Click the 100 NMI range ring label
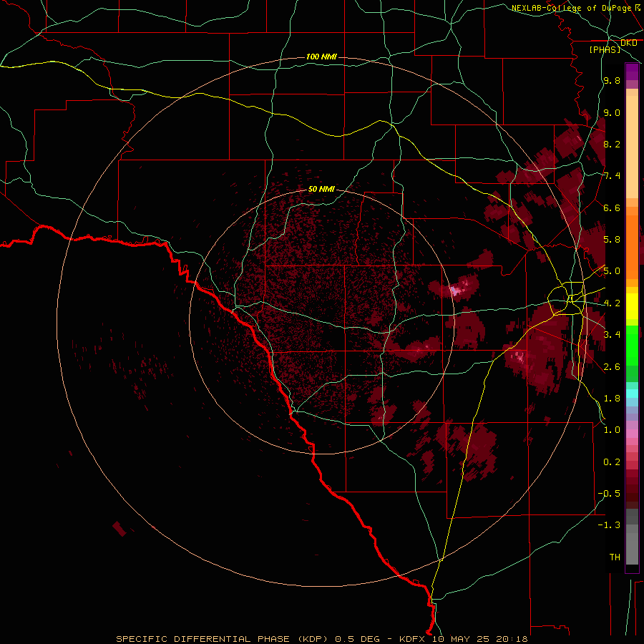Image resolution: width=644 pixels, height=644 pixels. click(321, 57)
